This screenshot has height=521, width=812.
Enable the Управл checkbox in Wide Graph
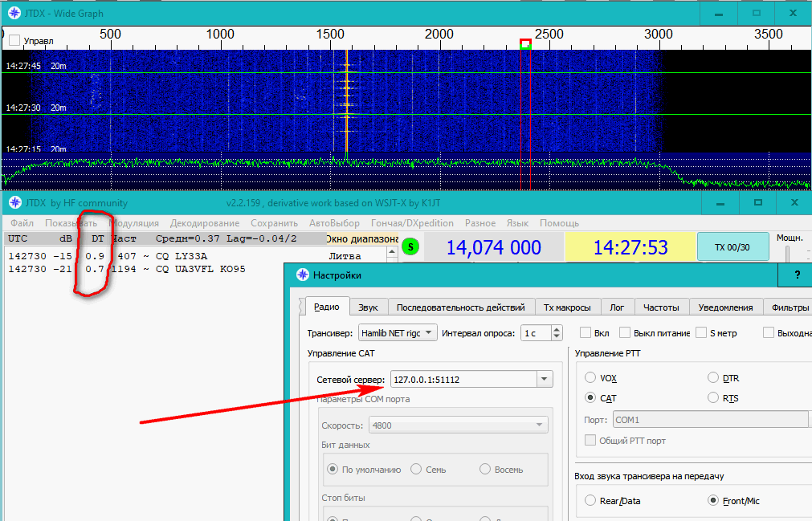pyautogui.click(x=14, y=40)
